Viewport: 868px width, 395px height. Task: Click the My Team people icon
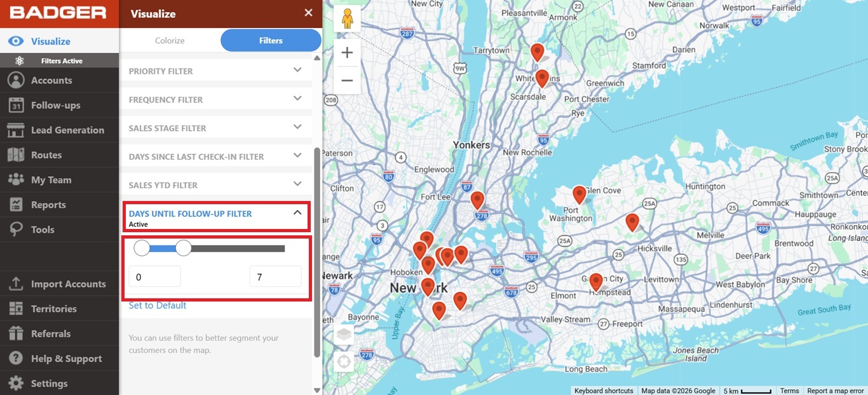16,179
